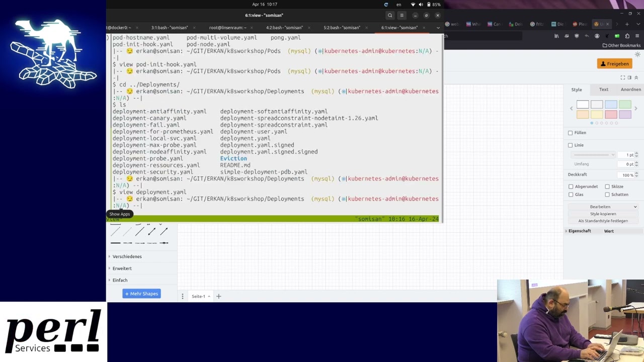The image size is (644, 362).
Task: Enable the Füllen checkbox
Action: pos(571,133)
